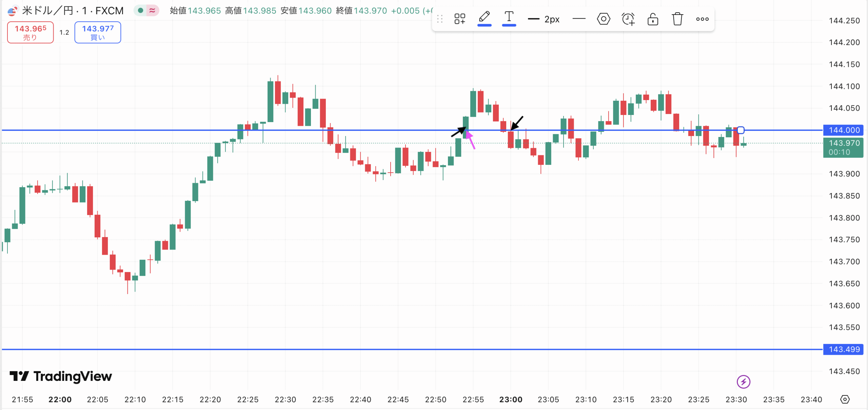
Task: Click the 143.977 buy button
Action: tap(98, 33)
